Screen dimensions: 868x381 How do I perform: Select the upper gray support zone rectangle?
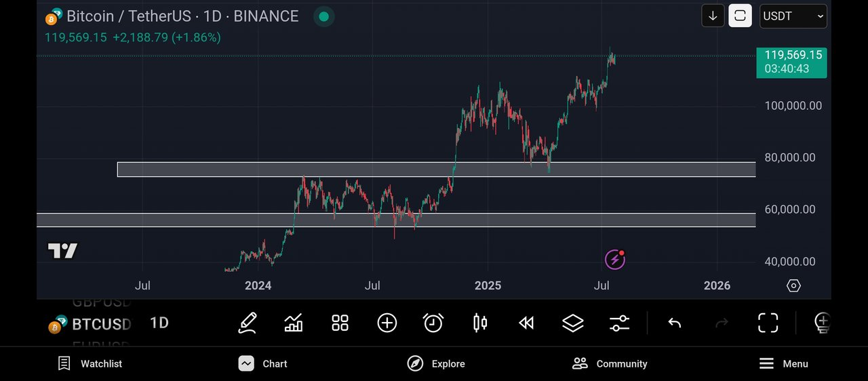click(x=436, y=169)
